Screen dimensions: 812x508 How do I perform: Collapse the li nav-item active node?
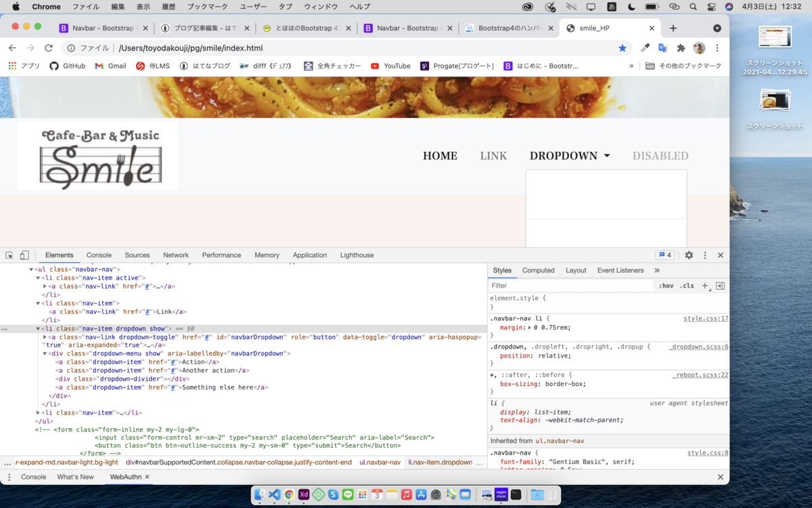[x=38, y=278]
